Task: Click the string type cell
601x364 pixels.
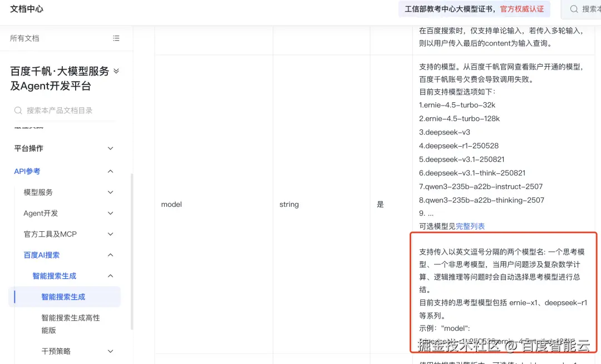Action: click(289, 205)
